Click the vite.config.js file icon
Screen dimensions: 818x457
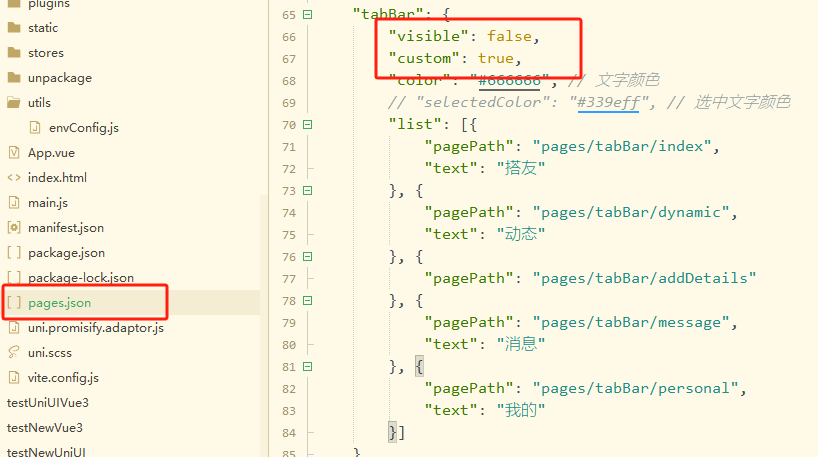point(14,377)
